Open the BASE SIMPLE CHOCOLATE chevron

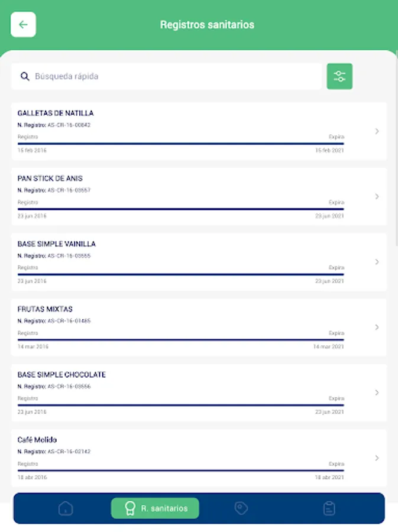pyautogui.click(x=377, y=392)
